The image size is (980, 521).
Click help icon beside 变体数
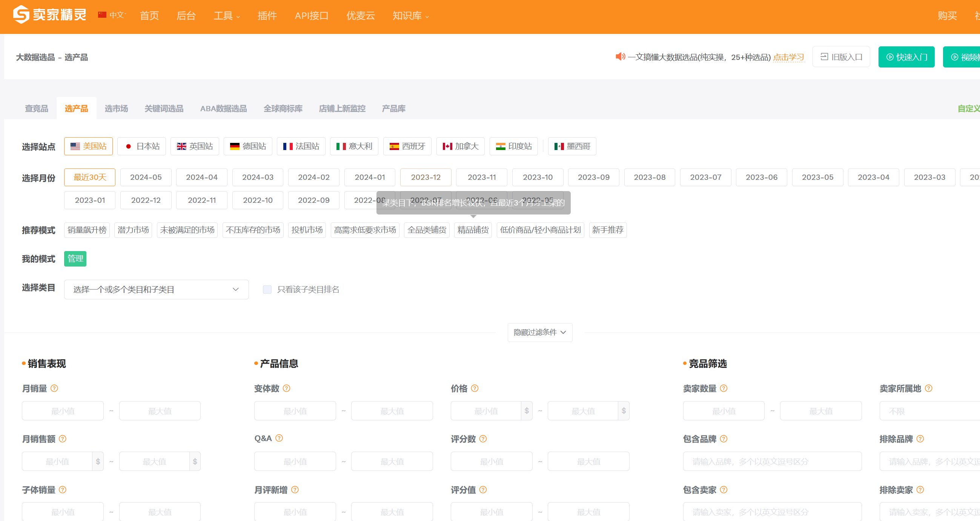(x=286, y=388)
